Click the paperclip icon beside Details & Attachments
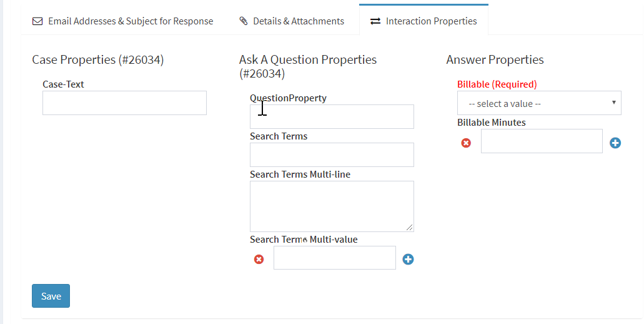 (x=244, y=21)
